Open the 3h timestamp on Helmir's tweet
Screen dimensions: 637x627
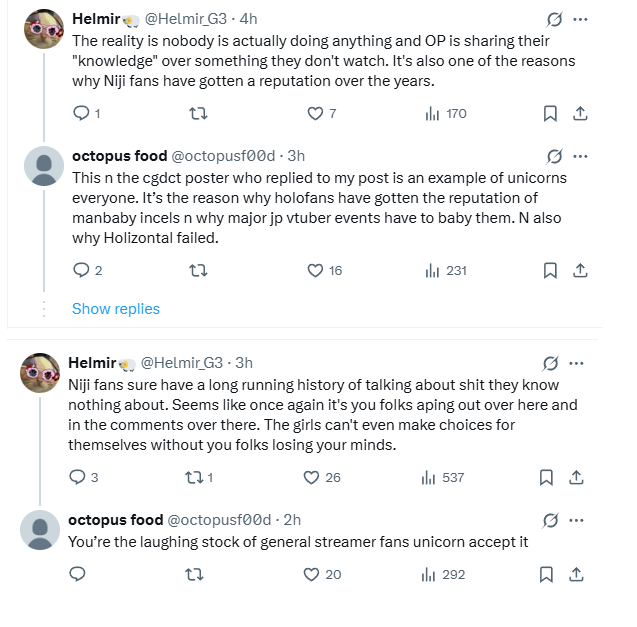(243, 362)
